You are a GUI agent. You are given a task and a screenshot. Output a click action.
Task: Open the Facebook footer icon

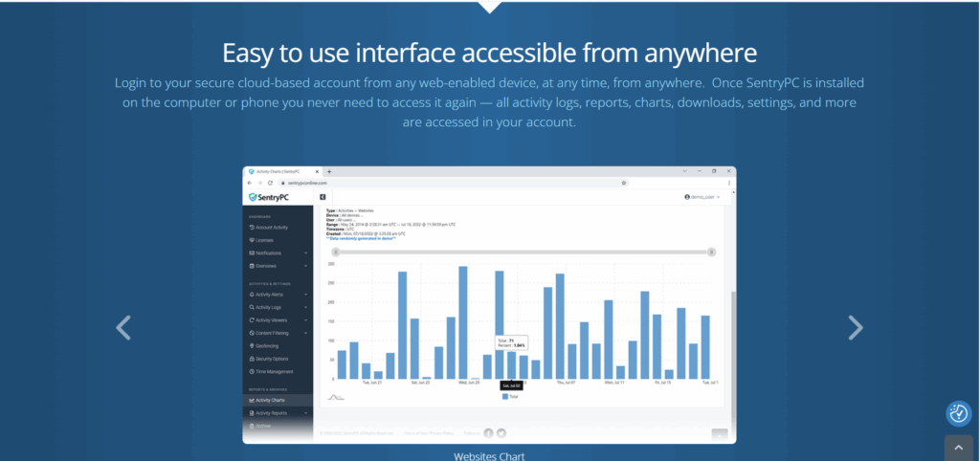tap(488, 433)
